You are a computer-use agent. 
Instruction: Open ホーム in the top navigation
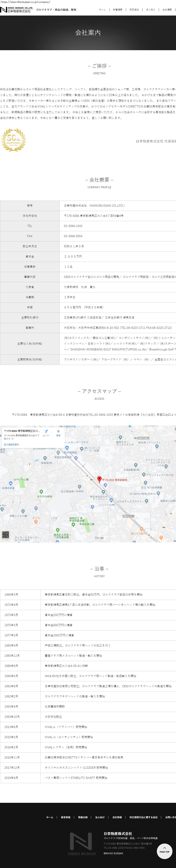click(102, 10)
